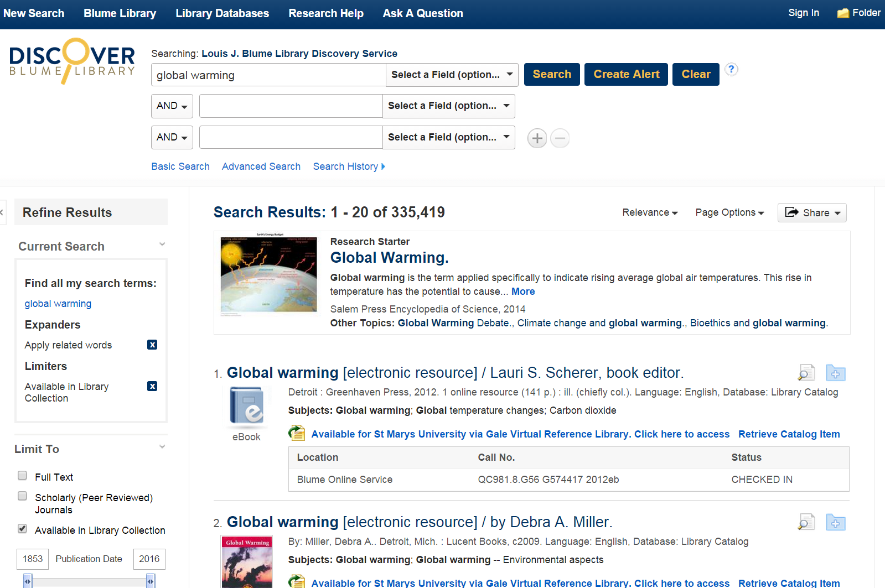This screenshot has height=588, width=885.
Task: Collapse the left sidebar arrow
Action: click(x=2, y=212)
